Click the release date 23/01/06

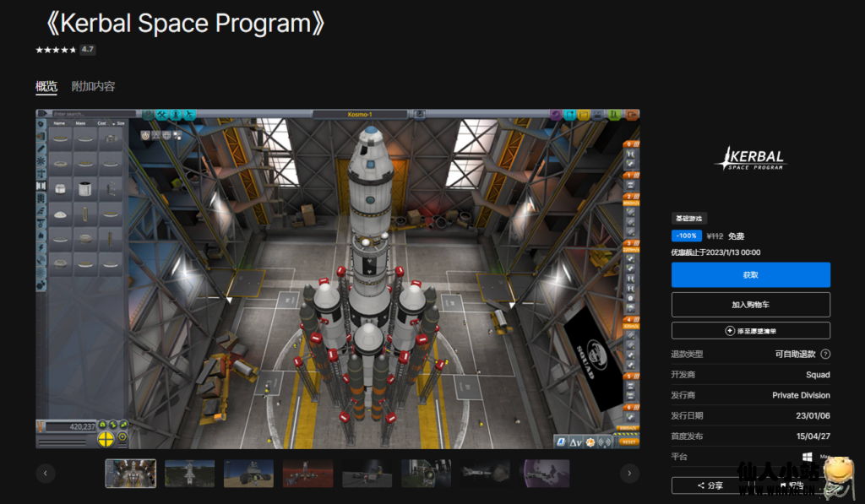tap(813, 415)
